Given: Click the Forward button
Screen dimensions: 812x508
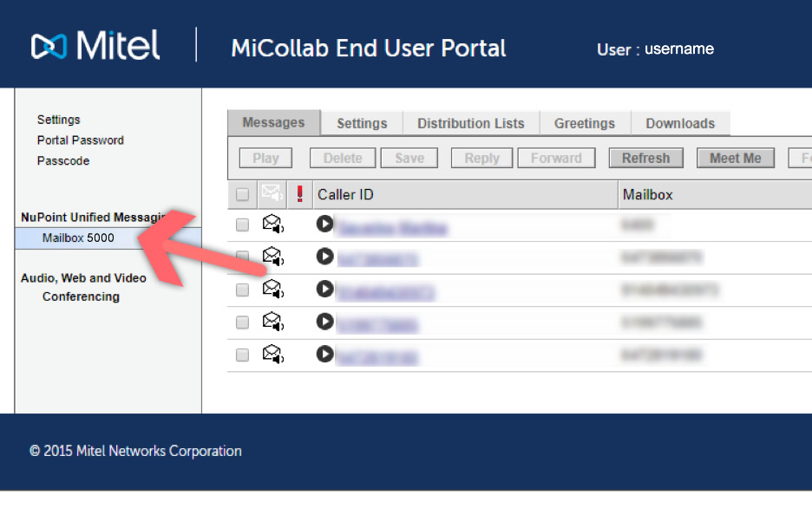Looking at the screenshot, I should point(556,158).
